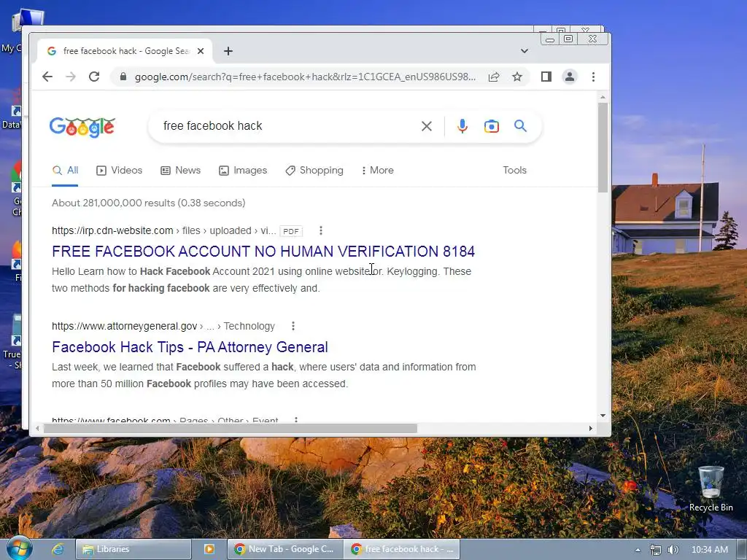Share this page using the share icon
Screen dimensions: 747x560
pyautogui.click(x=494, y=77)
